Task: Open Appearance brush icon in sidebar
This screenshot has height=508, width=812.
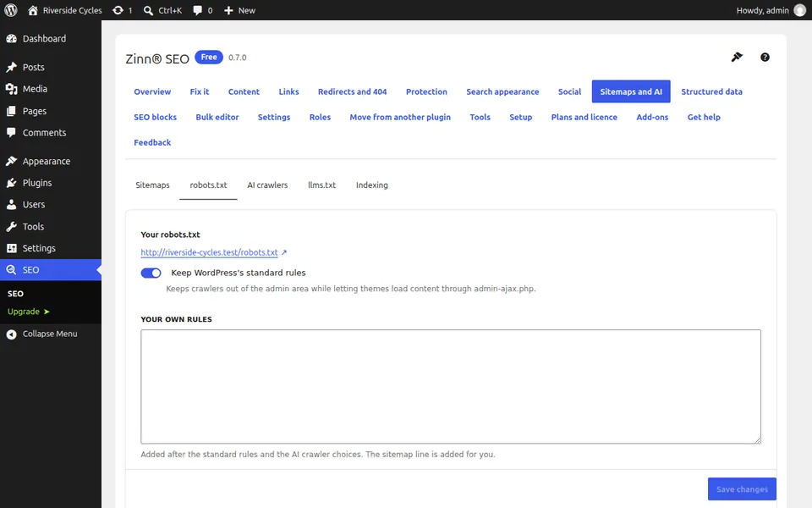Action: pyautogui.click(x=11, y=161)
